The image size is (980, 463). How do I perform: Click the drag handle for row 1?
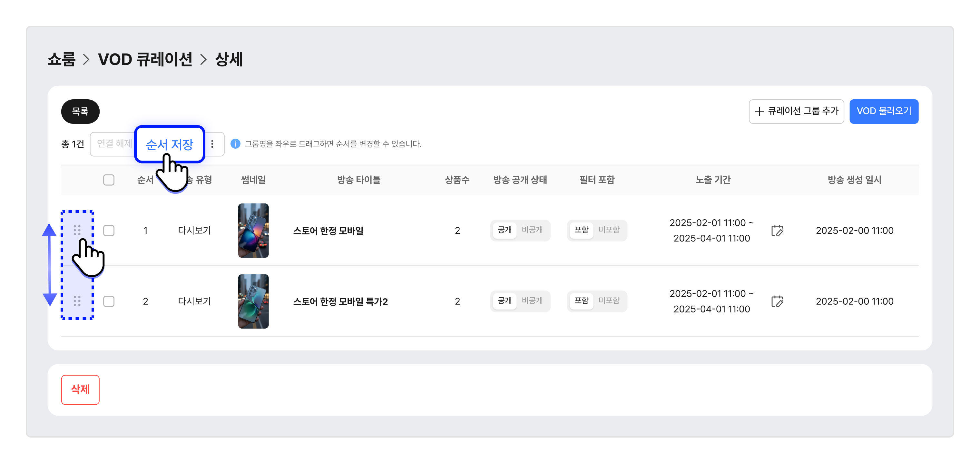click(77, 230)
